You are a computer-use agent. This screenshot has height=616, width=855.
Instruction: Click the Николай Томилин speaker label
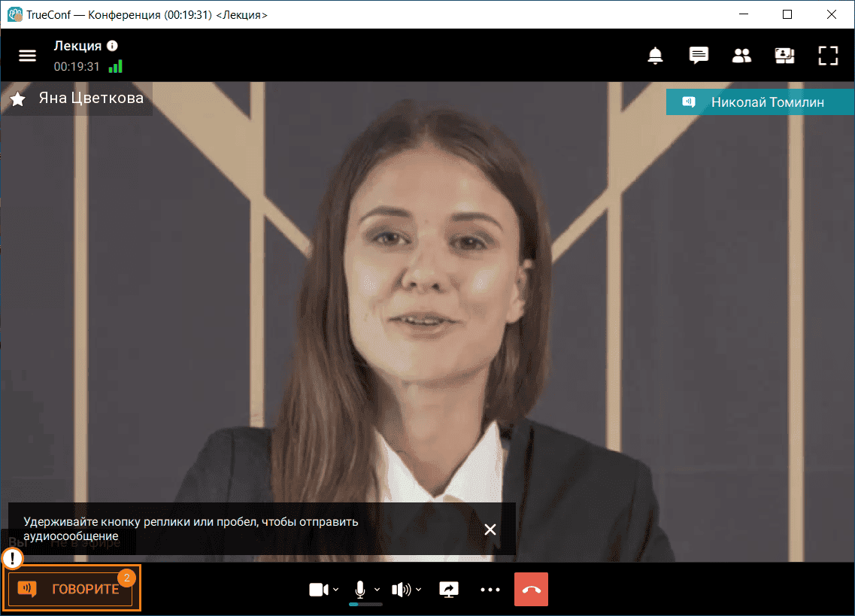(760, 102)
